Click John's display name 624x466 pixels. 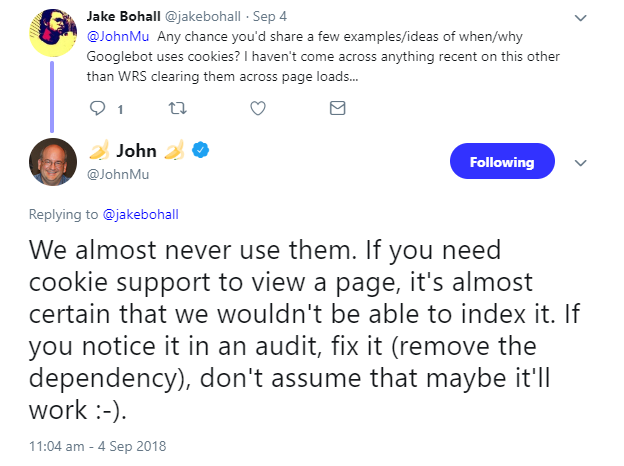point(137,151)
